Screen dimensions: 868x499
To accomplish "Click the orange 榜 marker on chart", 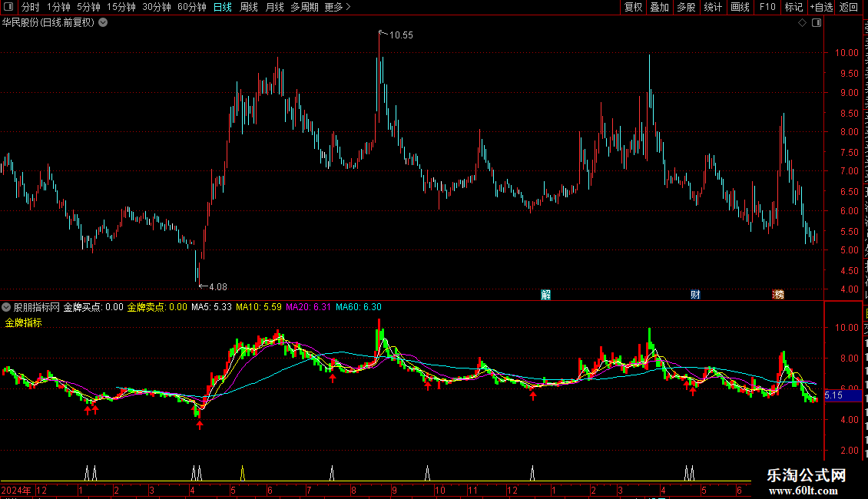I will coord(778,294).
